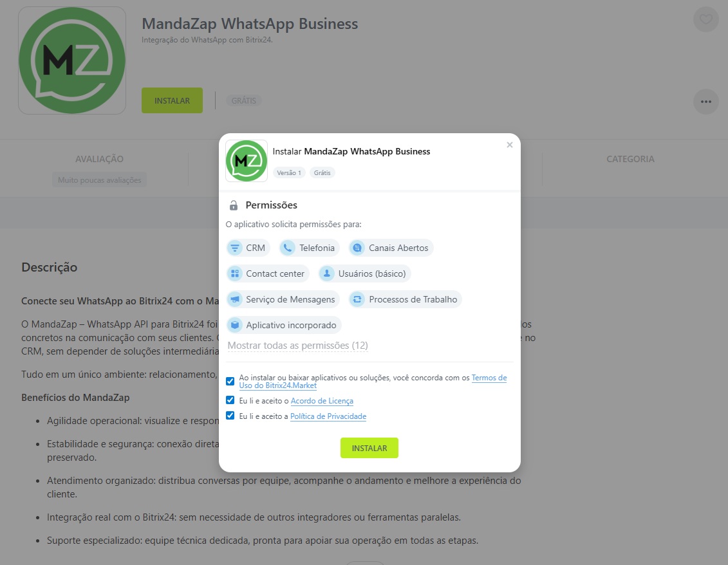Screen dimensions: 728x565
Task: Click the Processos de Trabalho cycle icon
Action: point(357,299)
